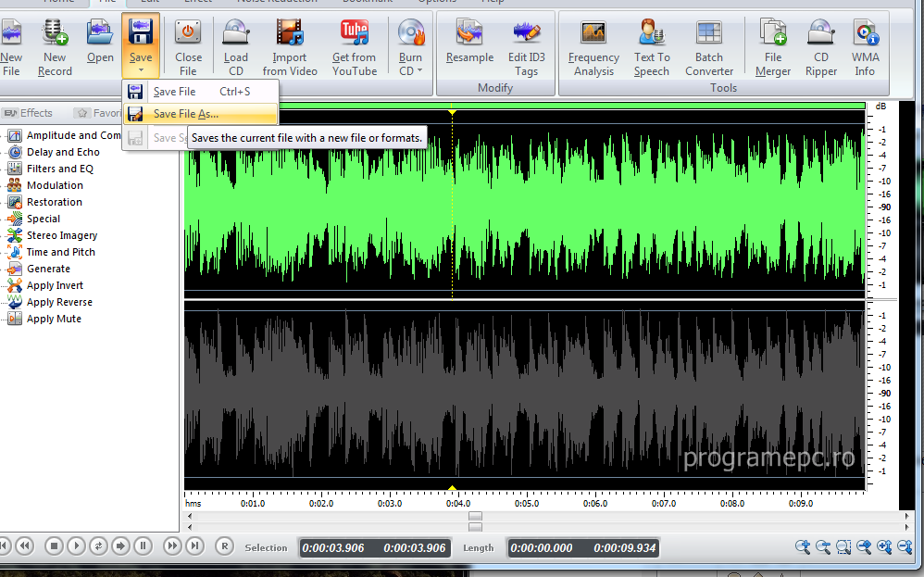
Task: Open Amplitude and Compression effects category
Action: coord(65,135)
